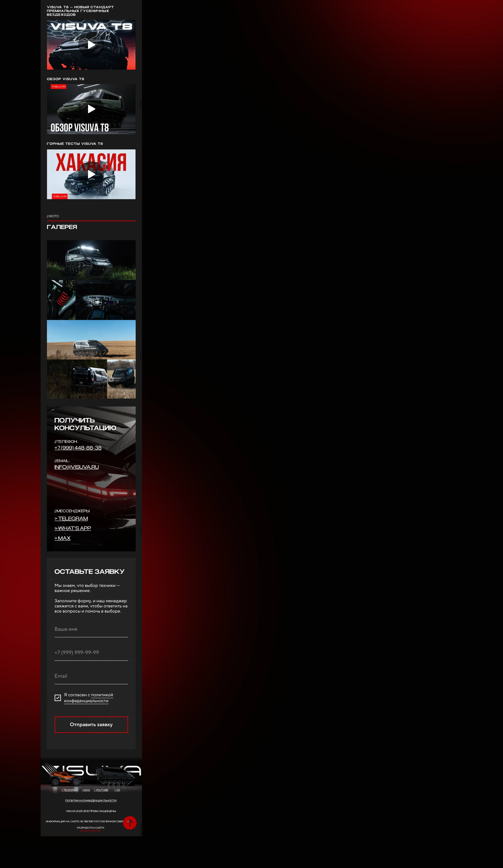Click the "ГАЛЕРЕЯ" section heading

(62, 227)
